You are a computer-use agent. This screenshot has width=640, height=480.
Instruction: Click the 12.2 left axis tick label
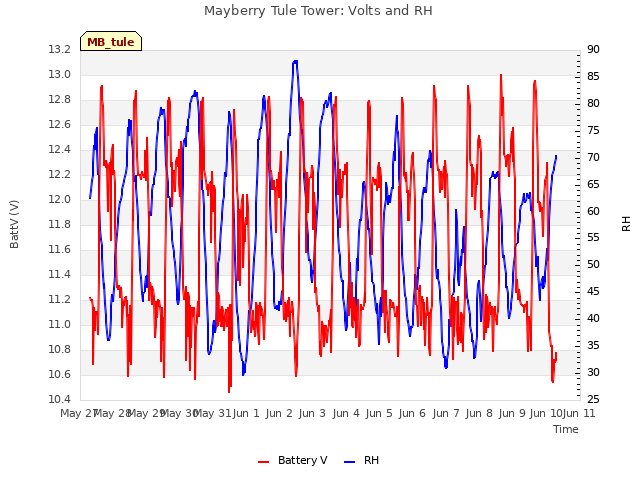pyautogui.click(x=60, y=175)
